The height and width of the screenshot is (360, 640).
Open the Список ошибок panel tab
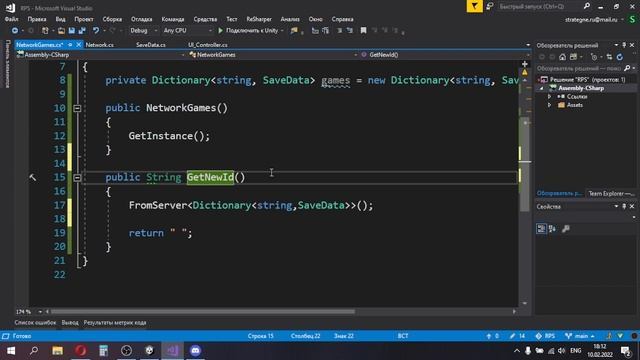click(35, 322)
